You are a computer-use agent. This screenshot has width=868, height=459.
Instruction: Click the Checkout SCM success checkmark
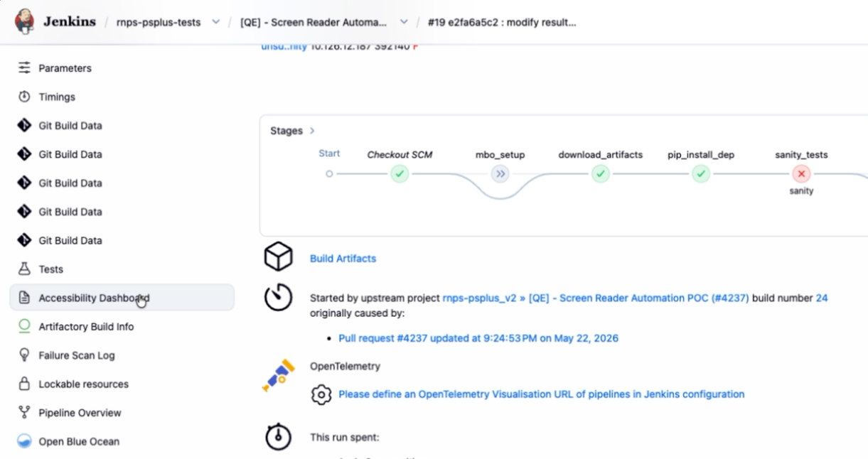pyautogui.click(x=400, y=173)
